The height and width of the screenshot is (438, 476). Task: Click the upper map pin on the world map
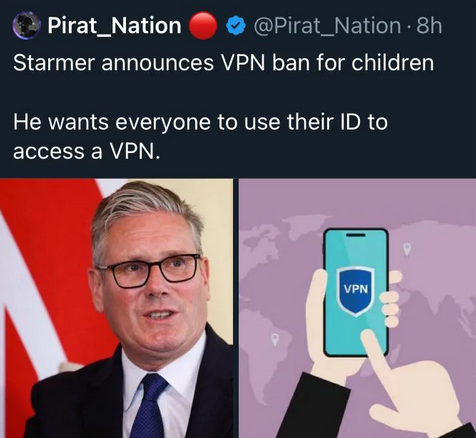pyautogui.click(x=407, y=249)
